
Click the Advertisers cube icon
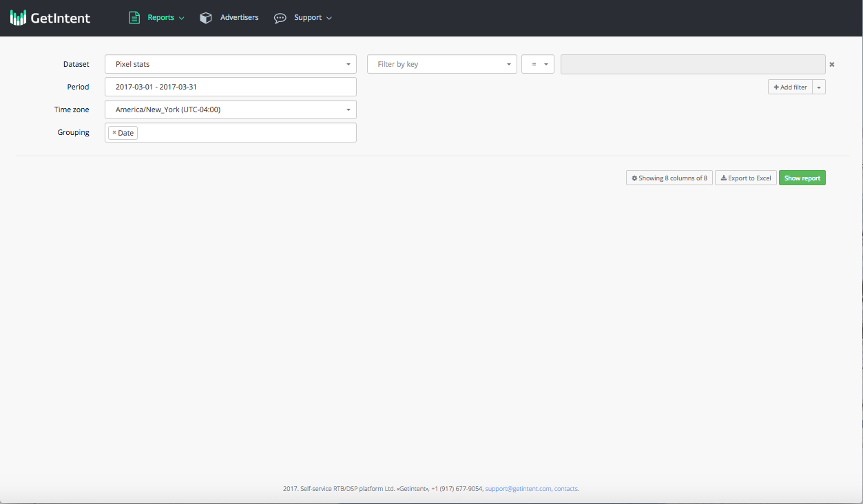205,18
